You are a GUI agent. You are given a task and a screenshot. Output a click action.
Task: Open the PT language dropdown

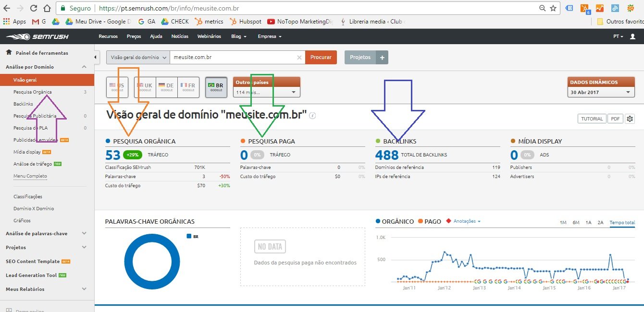coord(618,36)
